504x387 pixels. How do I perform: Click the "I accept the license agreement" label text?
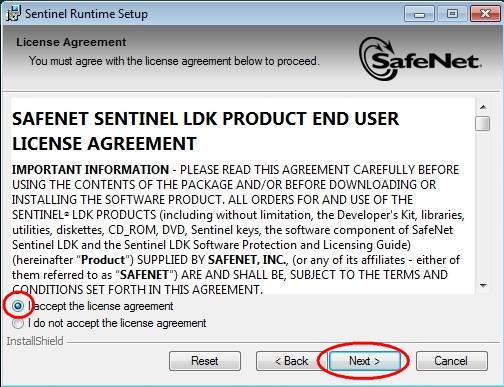point(101,306)
